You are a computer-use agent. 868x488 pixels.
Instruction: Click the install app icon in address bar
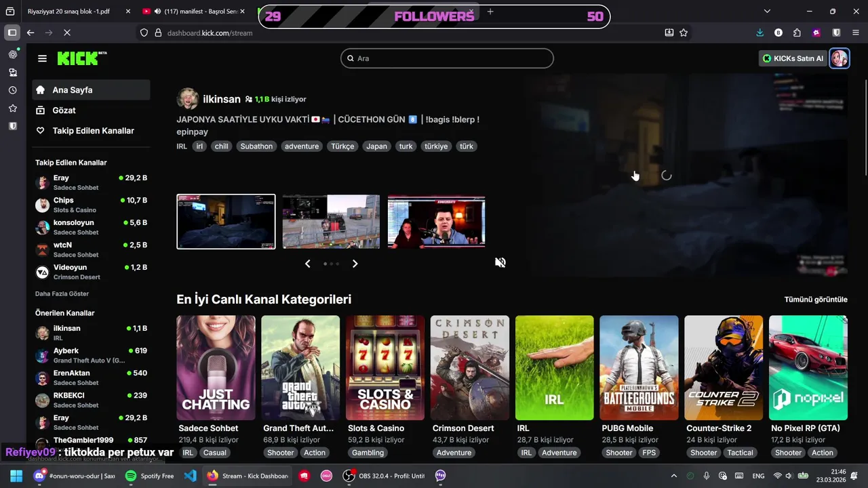point(669,33)
